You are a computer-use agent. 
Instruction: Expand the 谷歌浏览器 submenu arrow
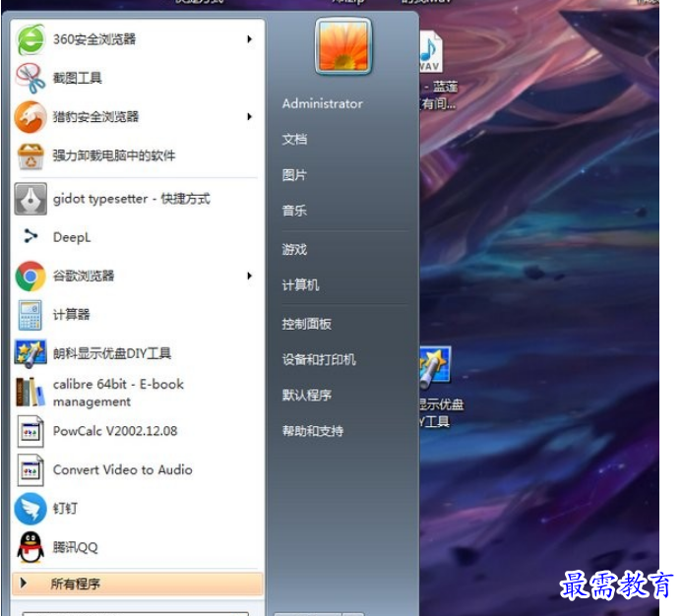[x=250, y=276]
